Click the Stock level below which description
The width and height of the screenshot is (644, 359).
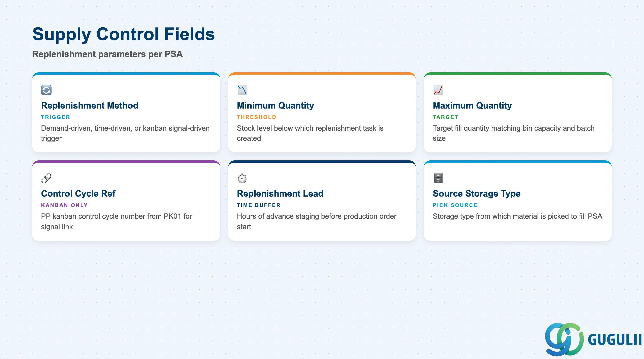[x=310, y=133]
